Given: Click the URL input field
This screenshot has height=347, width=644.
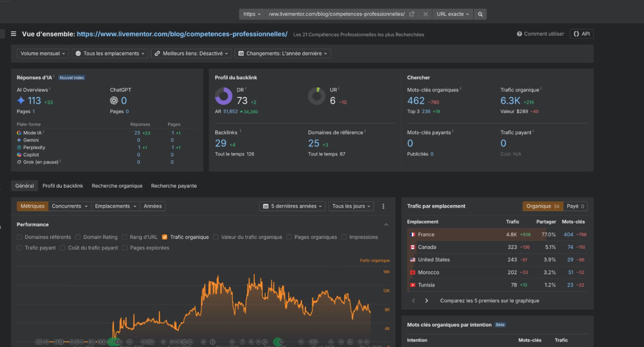Looking at the screenshot, I should tap(337, 14).
